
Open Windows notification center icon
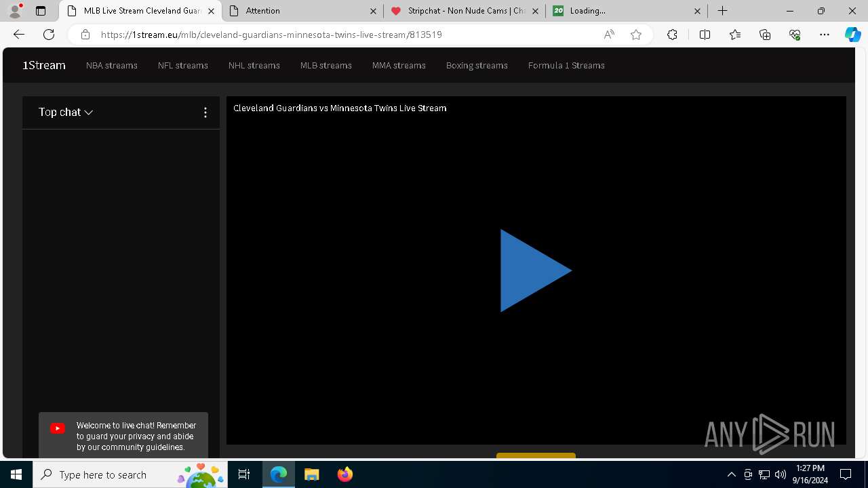pos(846,474)
